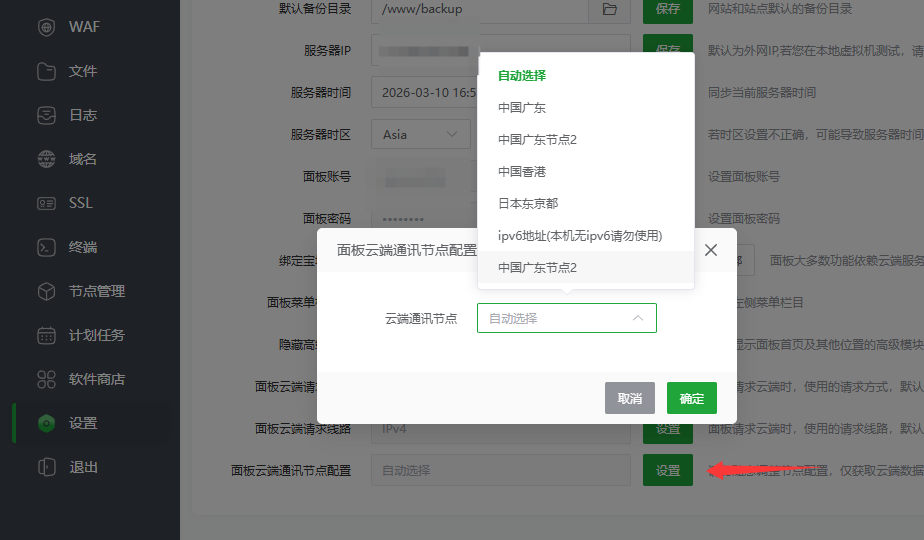Close the 面板云端通讯节点配置 dialog
Image resolution: width=924 pixels, height=540 pixels.
click(x=711, y=250)
